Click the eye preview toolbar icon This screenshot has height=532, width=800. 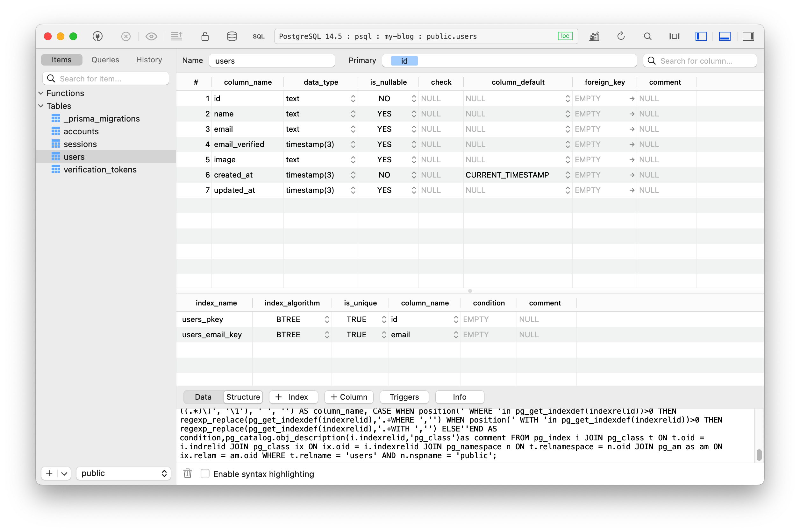point(151,36)
